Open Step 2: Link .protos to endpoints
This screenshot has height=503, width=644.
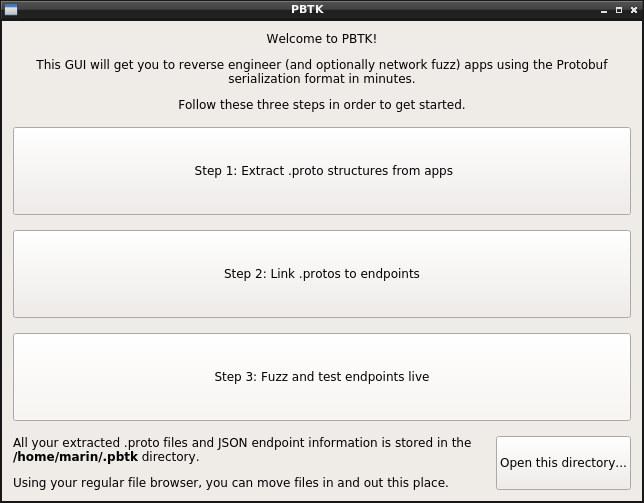tap(322, 274)
